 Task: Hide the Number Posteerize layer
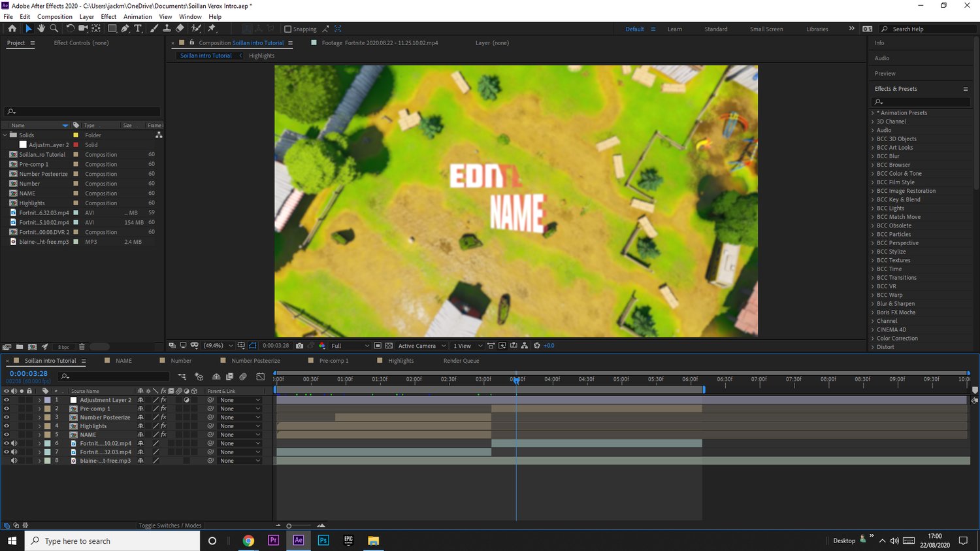pos(7,417)
